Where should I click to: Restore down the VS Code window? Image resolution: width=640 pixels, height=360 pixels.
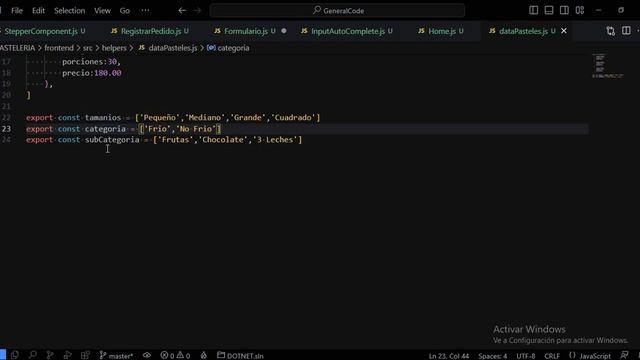point(621,10)
